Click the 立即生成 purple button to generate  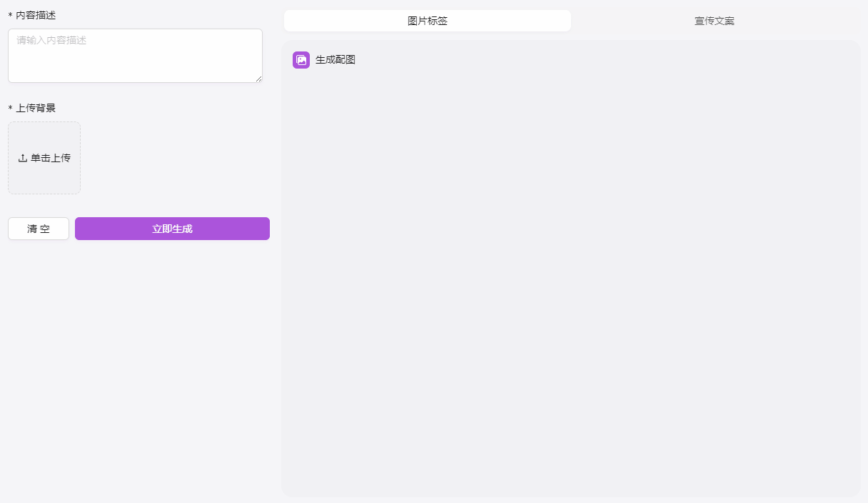[171, 228]
